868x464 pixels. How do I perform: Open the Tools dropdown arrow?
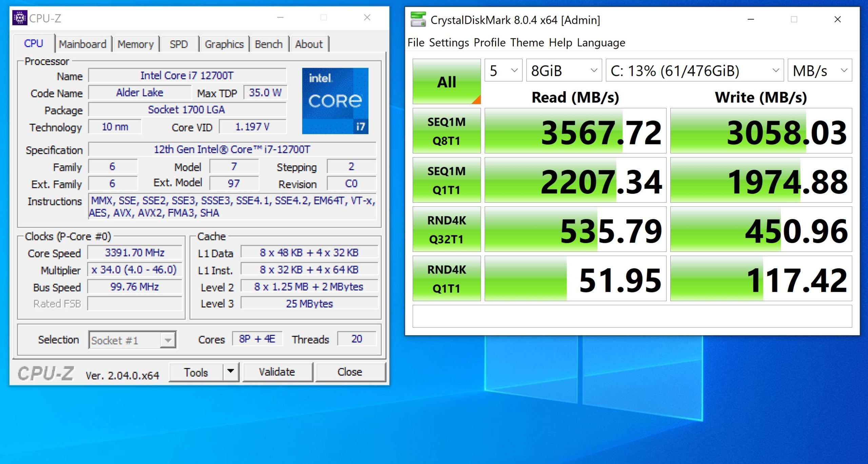(x=231, y=372)
